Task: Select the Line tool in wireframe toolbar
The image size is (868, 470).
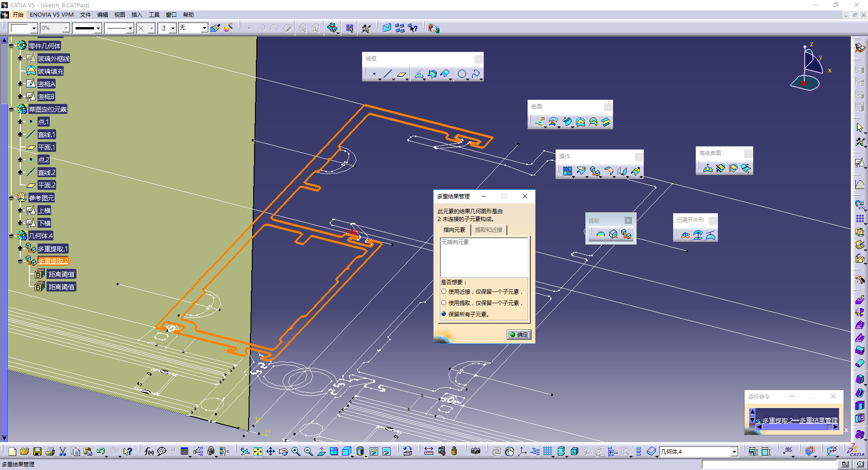Action: coord(387,74)
